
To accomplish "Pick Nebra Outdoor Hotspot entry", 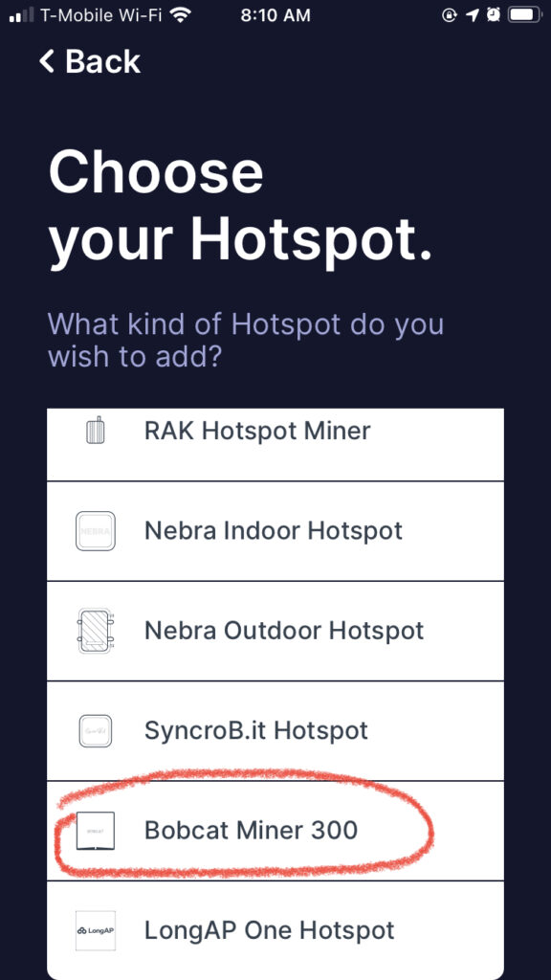I will [275, 631].
